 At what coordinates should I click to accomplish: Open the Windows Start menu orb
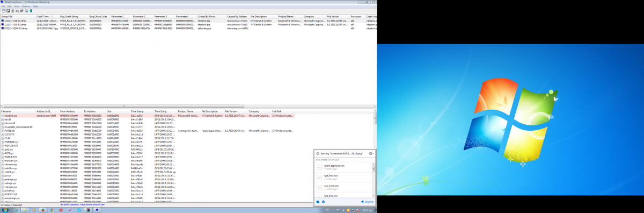pyautogui.click(x=5, y=210)
